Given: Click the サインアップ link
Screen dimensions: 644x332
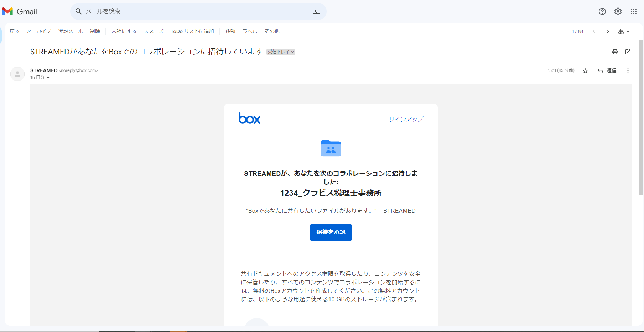Looking at the screenshot, I should [406, 119].
